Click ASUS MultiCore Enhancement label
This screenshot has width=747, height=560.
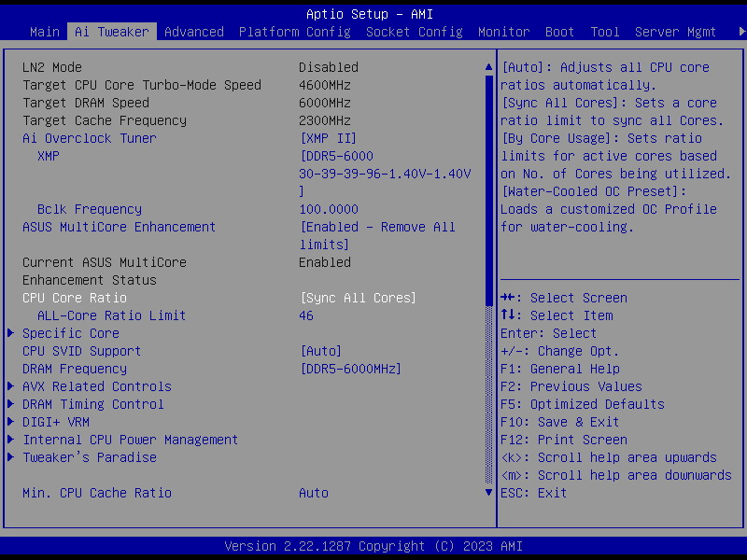pos(120,227)
